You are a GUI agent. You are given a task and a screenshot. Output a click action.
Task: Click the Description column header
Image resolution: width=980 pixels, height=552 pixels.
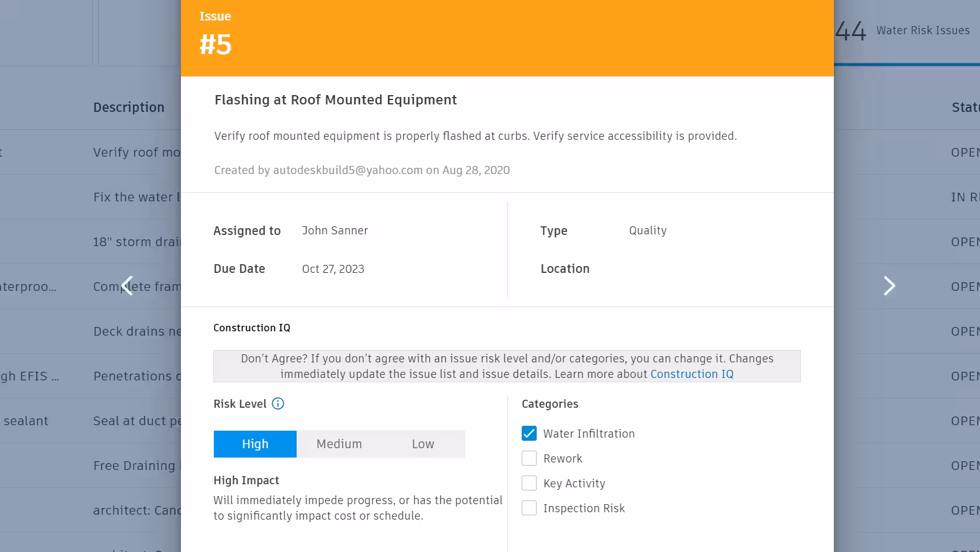click(x=129, y=108)
